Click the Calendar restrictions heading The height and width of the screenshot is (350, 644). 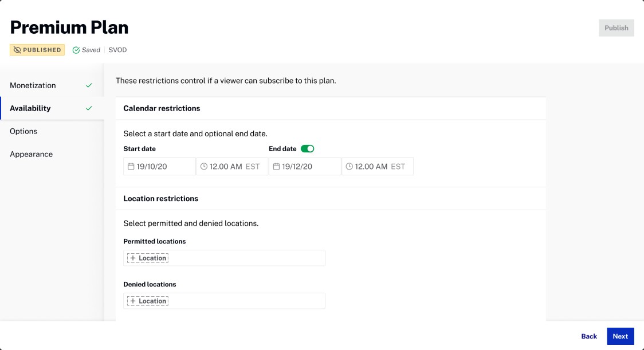click(162, 108)
